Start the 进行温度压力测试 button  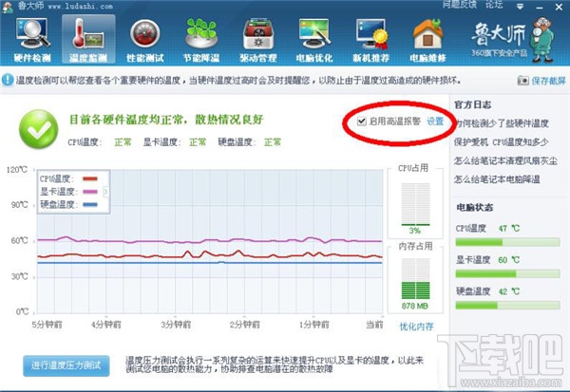point(66,365)
